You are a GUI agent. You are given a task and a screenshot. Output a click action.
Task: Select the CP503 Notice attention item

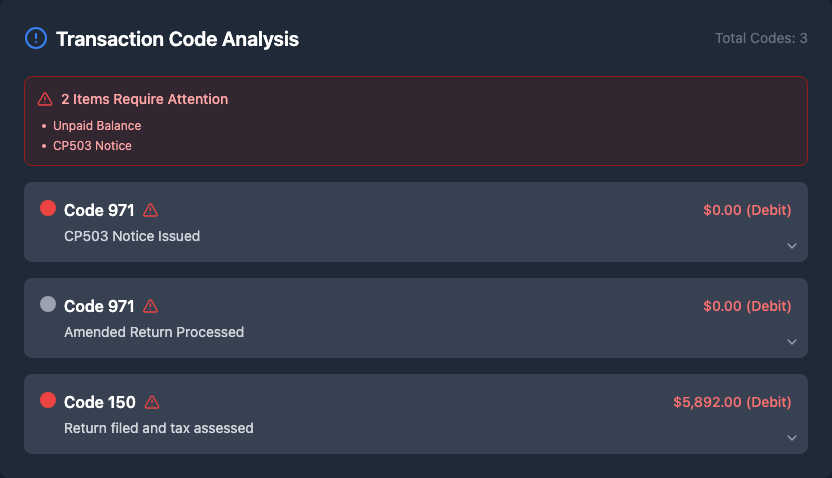click(x=92, y=146)
